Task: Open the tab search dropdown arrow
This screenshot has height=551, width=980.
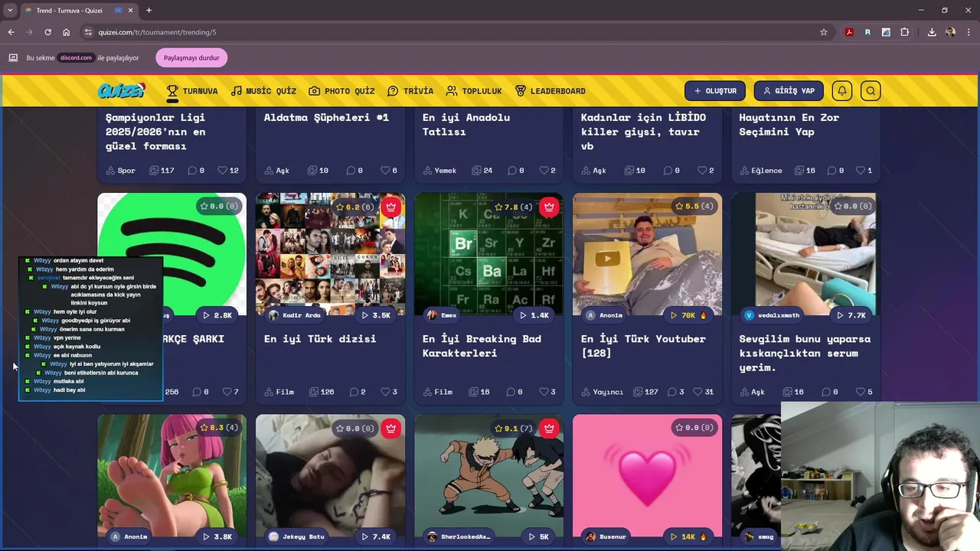Action: (x=10, y=11)
